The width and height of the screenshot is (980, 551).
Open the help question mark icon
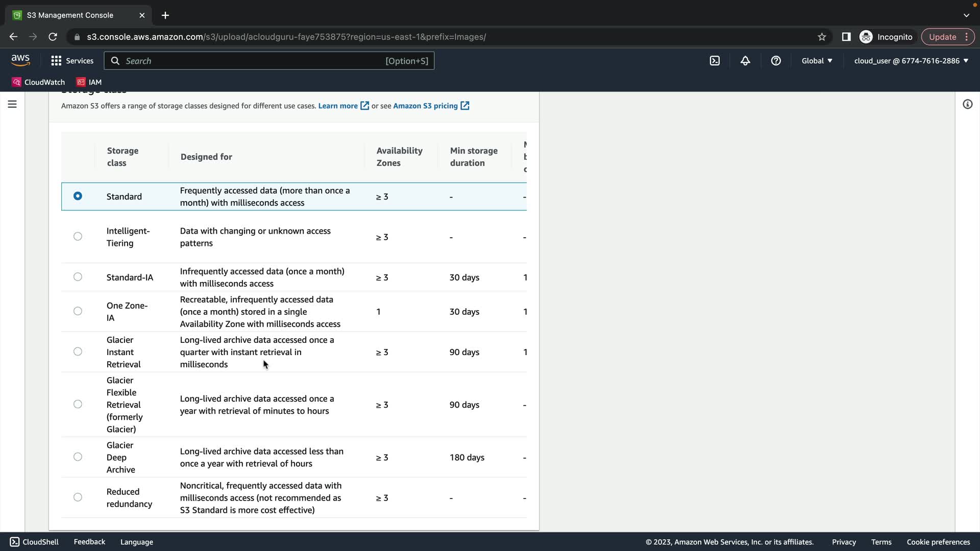coord(776,61)
